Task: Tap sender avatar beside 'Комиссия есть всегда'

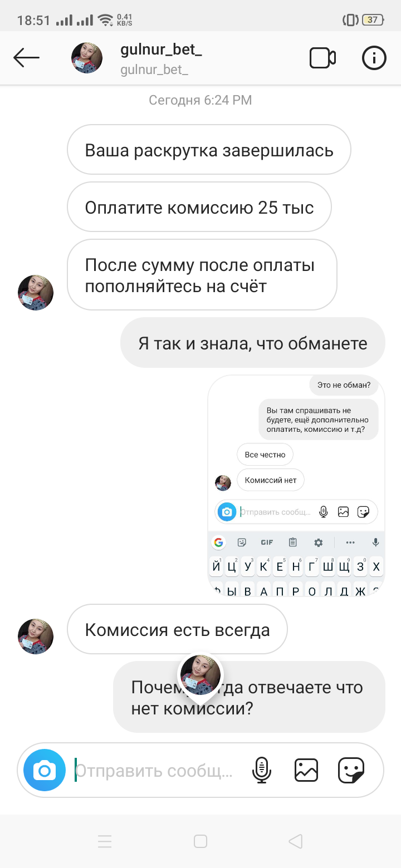Action: pyautogui.click(x=36, y=636)
